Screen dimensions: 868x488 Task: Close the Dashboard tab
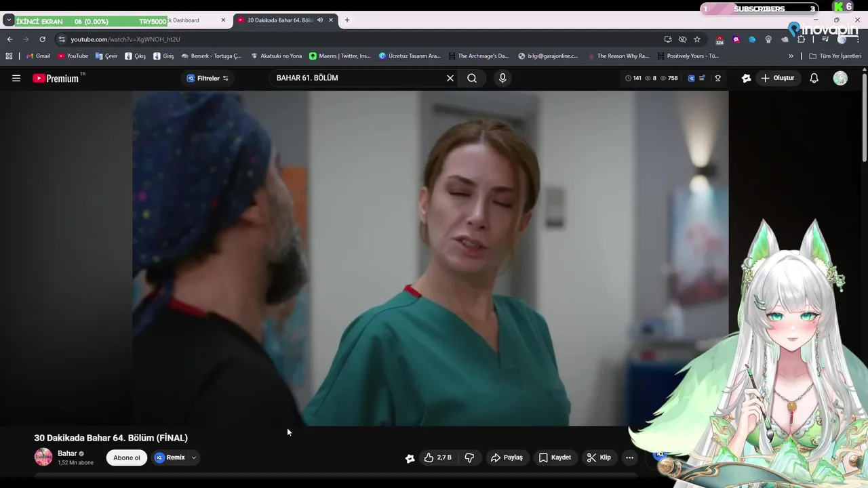[223, 20]
